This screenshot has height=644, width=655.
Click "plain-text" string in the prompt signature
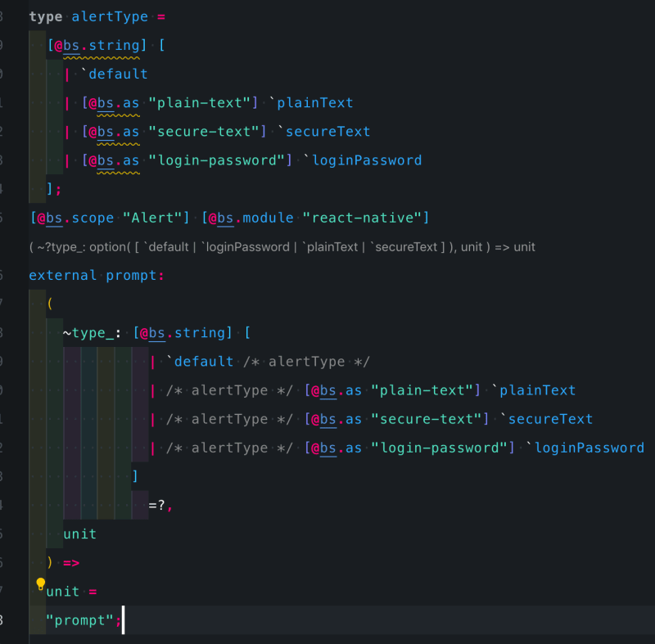point(422,390)
